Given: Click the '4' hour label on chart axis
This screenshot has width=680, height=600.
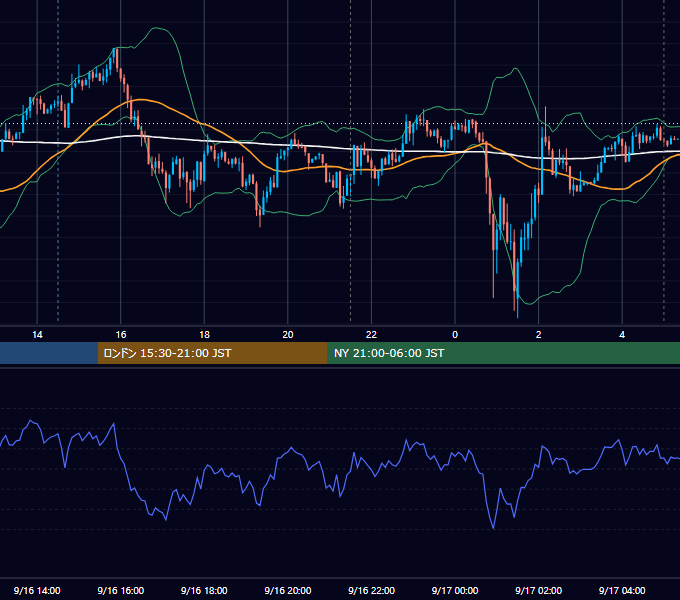Looking at the screenshot, I should 622,335.
